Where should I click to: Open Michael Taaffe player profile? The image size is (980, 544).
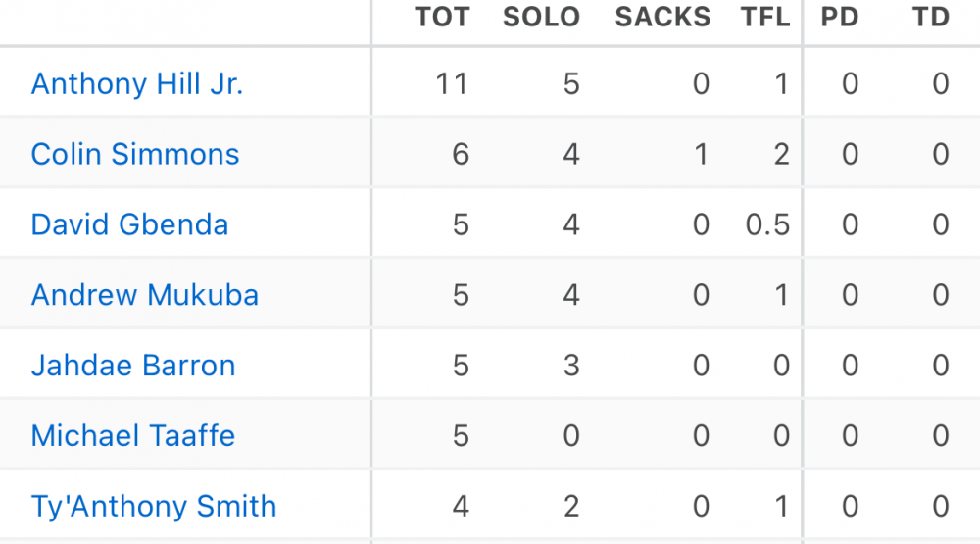pyautogui.click(x=133, y=436)
